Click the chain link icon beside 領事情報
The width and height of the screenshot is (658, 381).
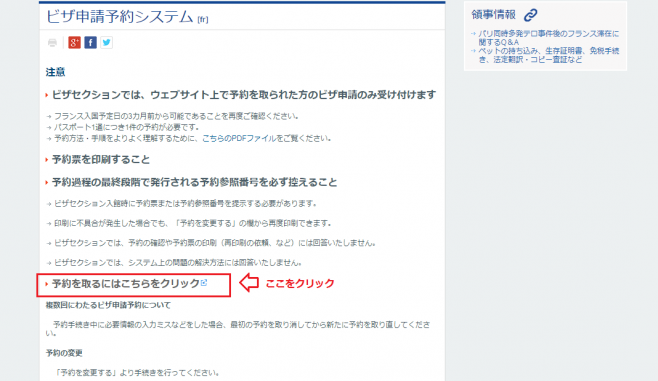530,15
